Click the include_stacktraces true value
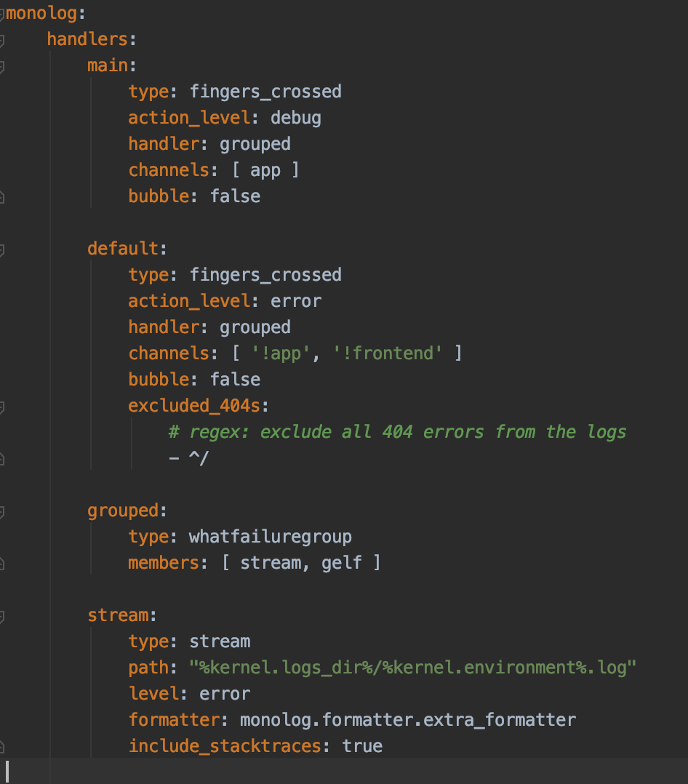The width and height of the screenshot is (688, 784). click(364, 745)
